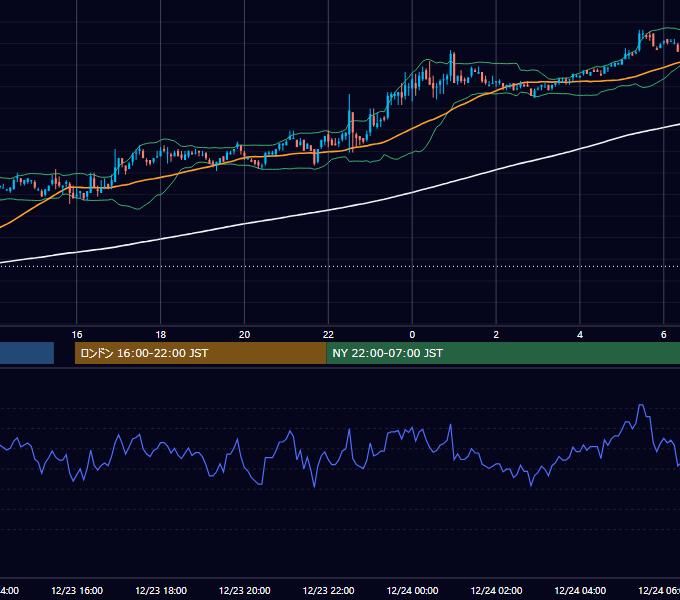Image resolution: width=680 pixels, height=600 pixels.
Task: Click the ロンドン 16:00-22:00 JST session bar
Action: click(x=200, y=353)
